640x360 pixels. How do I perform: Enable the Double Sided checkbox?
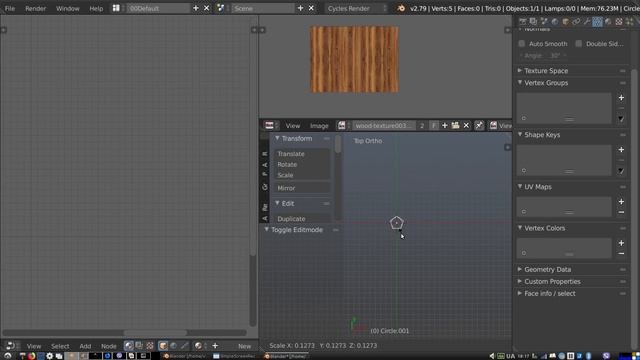tap(578, 44)
